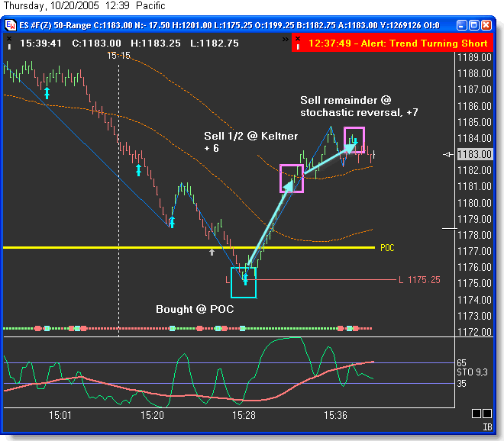The width and height of the screenshot is (504, 441).
Task: Click the first cyan up arrow near 15:01
Action: 47,93
